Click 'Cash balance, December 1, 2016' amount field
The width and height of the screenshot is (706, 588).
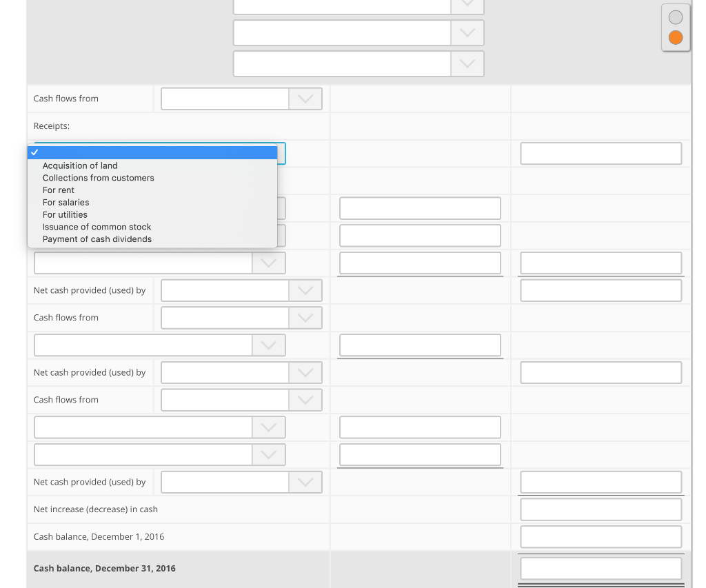tap(601, 537)
